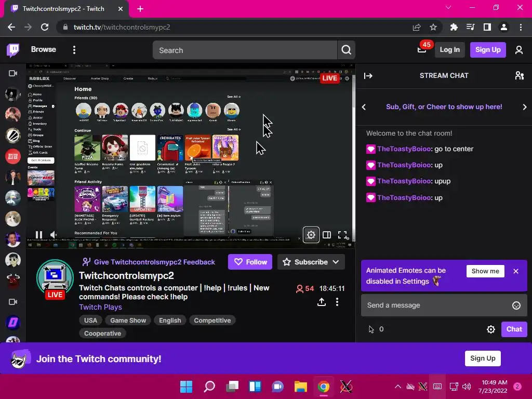Show previous chat leaderboard item
Viewport: 532px width, 399px height.
coord(364,107)
